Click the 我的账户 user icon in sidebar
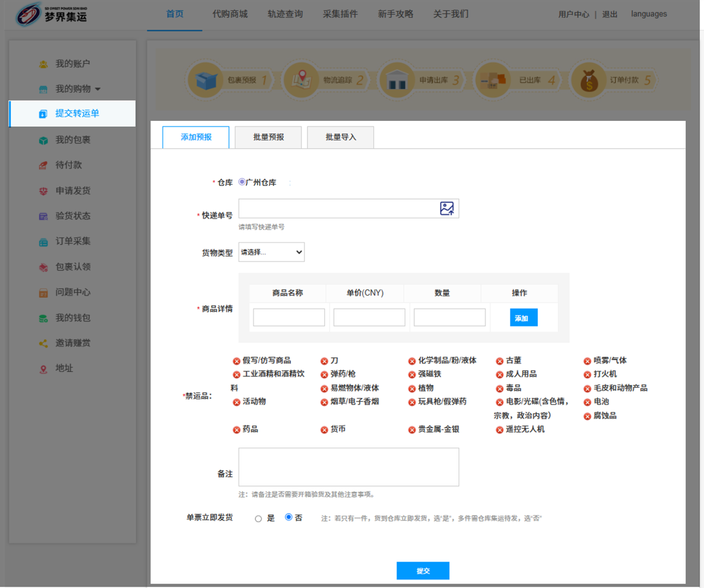This screenshot has width=704, height=588. coord(43,64)
